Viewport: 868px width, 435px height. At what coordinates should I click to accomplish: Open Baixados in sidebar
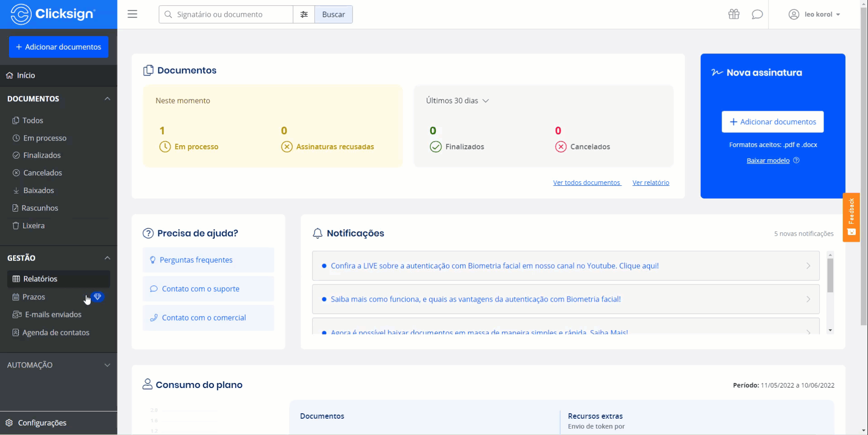coord(59,190)
